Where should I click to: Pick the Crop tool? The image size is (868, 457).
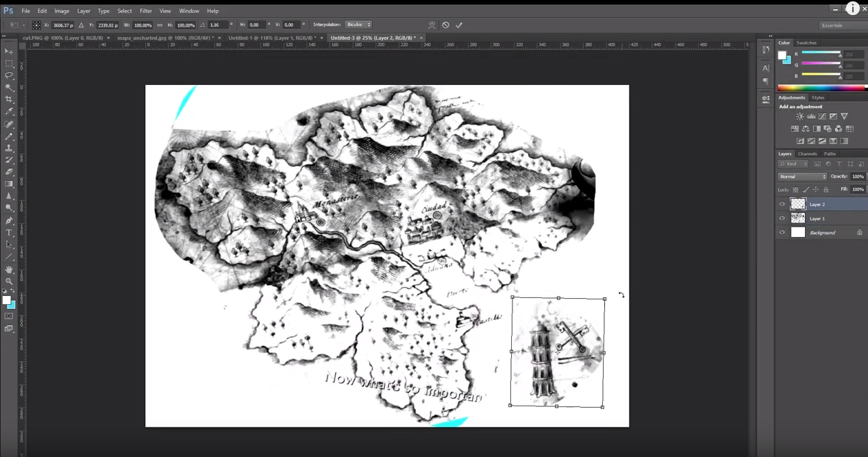coord(9,99)
